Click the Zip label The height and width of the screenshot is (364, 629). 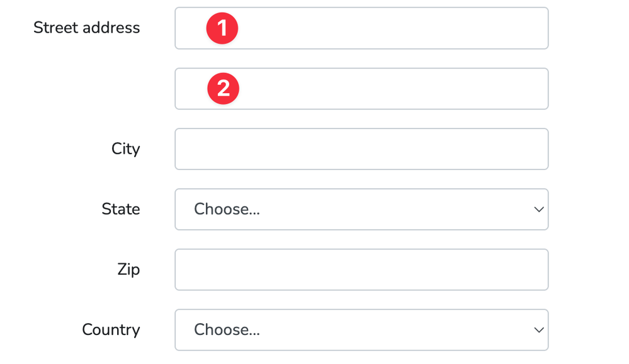click(128, 270)
